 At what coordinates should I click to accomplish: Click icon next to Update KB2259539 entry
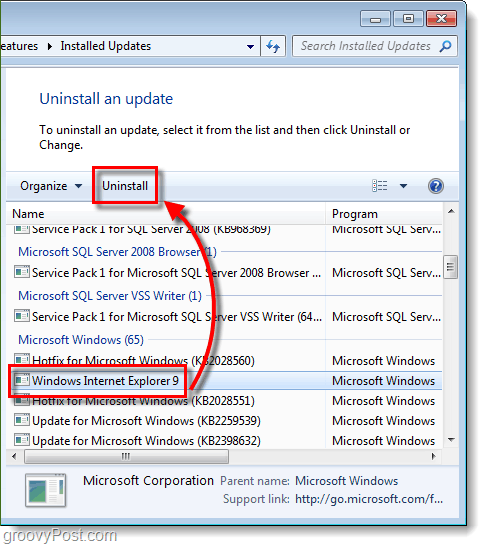pos(22,420)
